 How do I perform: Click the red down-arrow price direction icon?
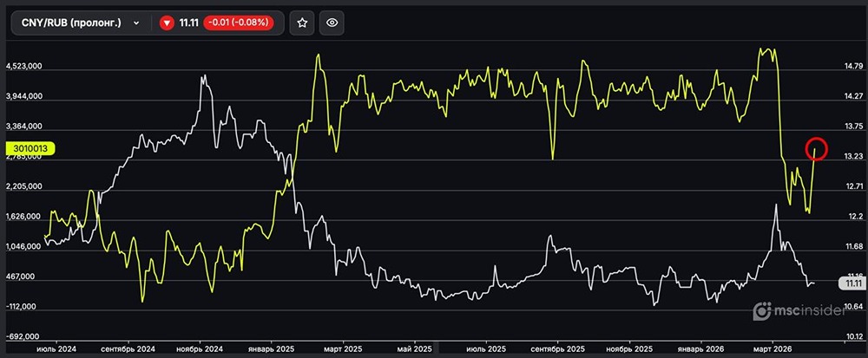tap(167, 23)
